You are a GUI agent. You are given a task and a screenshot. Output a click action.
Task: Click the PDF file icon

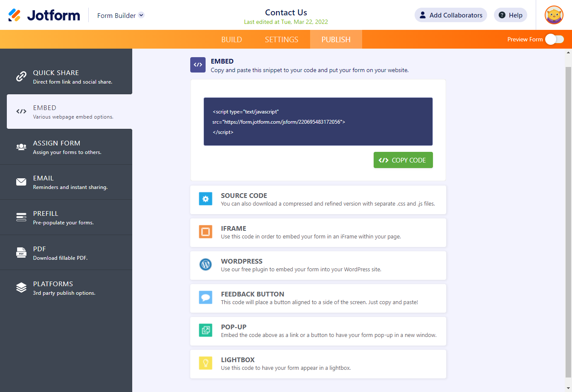tap(21, 252)
